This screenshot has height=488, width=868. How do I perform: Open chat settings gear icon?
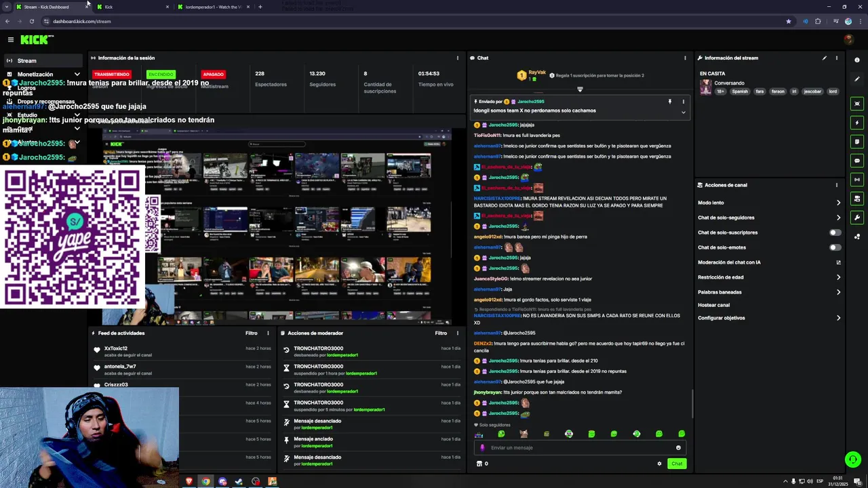[659, 464]
